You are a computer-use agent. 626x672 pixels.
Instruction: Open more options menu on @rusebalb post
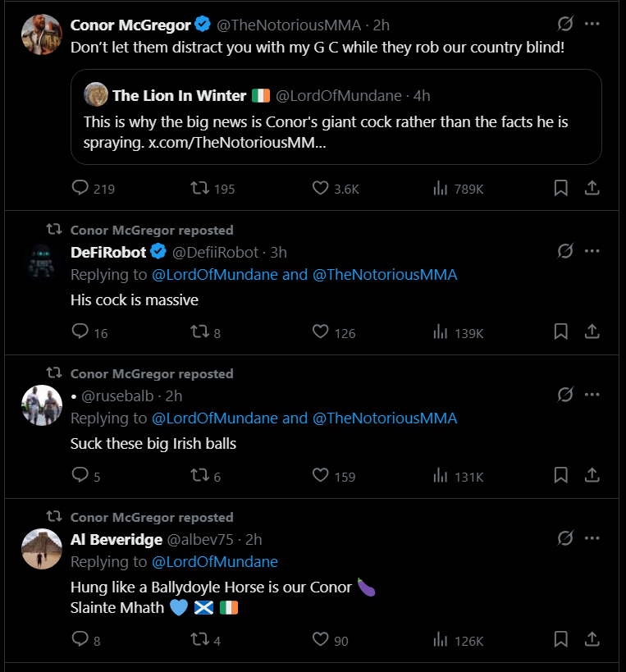pyautogui.click(x=592, y=395)
